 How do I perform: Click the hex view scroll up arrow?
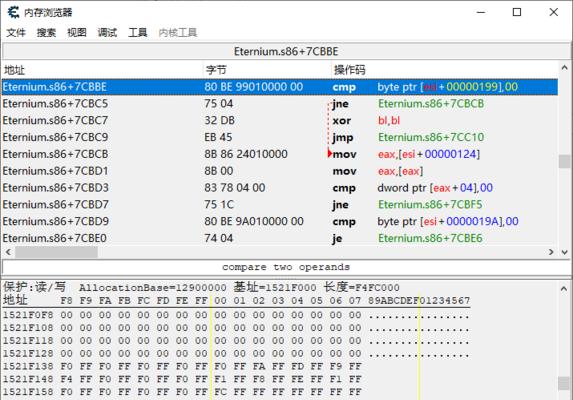click(x=564, y=289)
